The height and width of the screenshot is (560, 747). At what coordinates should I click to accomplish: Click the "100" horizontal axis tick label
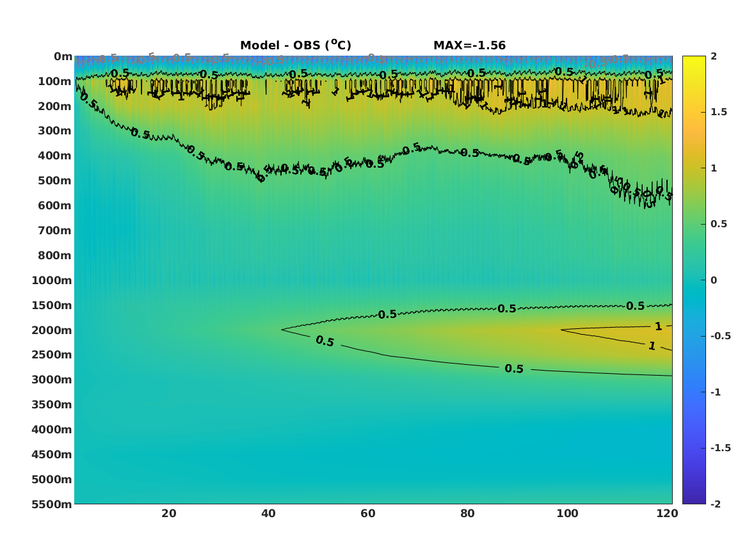tap(567, 513)
